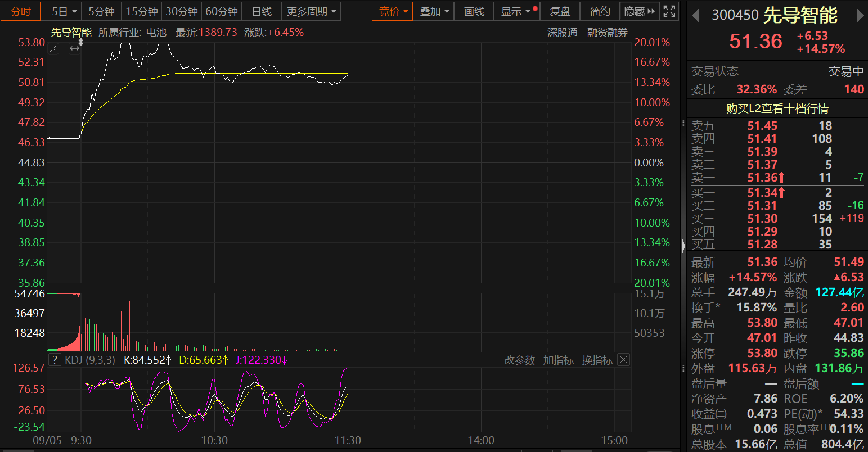Switch to the 日线 daily chart tab
Screen dimensions: 868x452
[262, 11]
